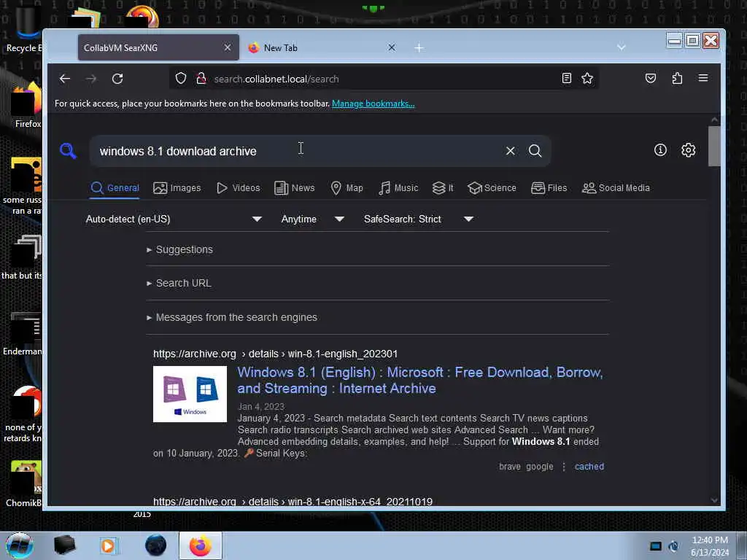Open the Extensions puzzle icon
The width and height of the screenshot is (747, 560).
(x=677, y=78)
